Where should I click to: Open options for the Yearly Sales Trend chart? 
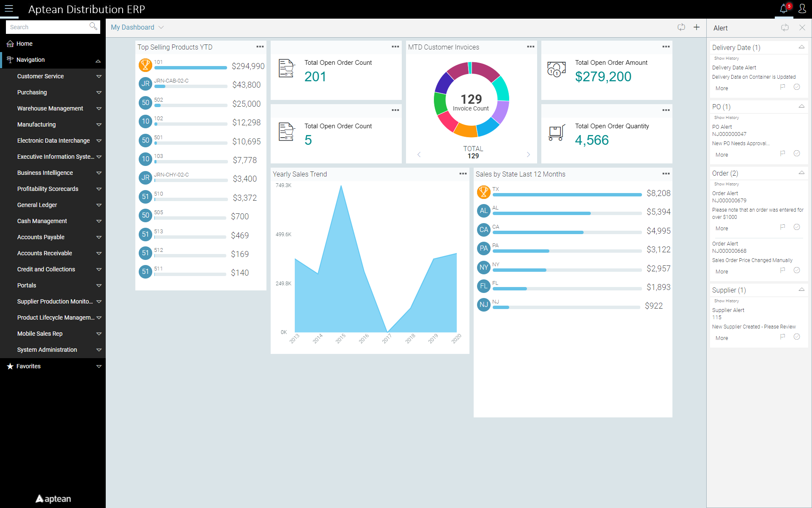coord(462,174)
